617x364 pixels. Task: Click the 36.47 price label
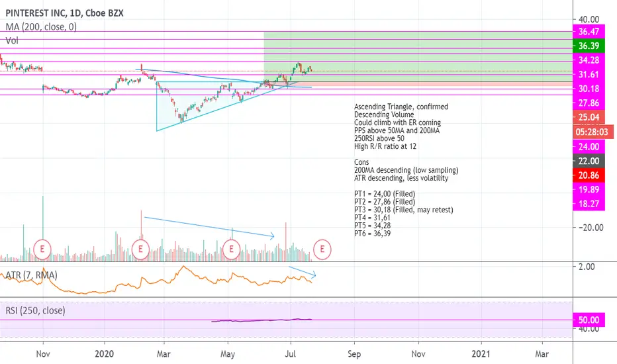[x=589, y=32]
